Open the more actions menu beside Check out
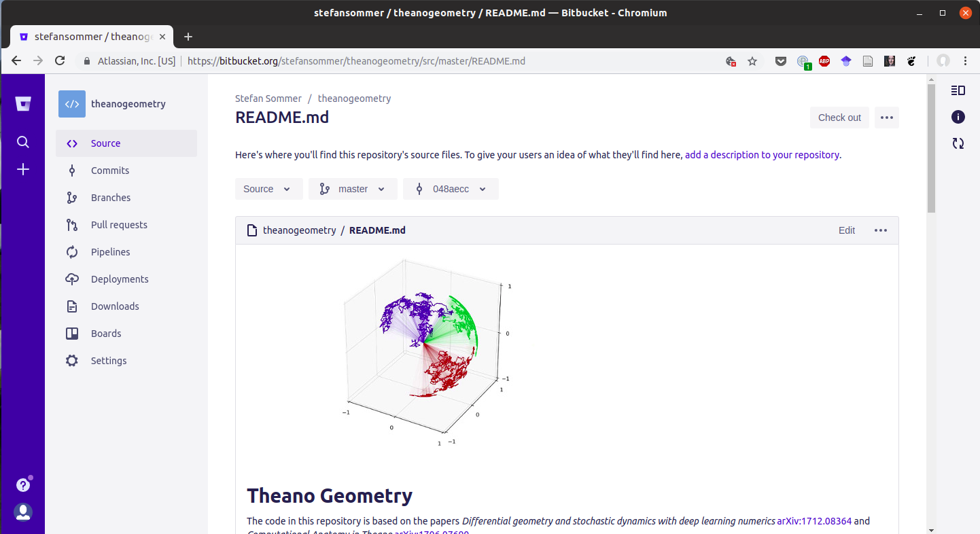This screenshot has width=980, height=534. (887, 118)
